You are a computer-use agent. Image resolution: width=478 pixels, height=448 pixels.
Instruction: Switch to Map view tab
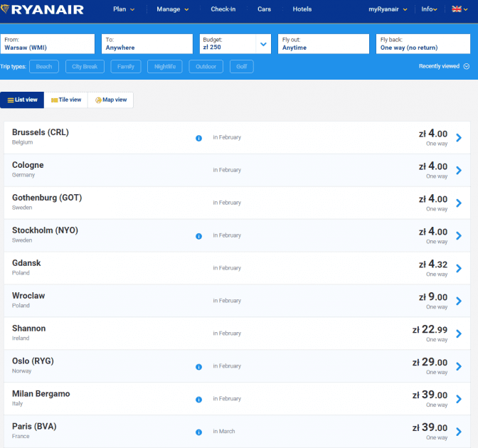point(110,100)
